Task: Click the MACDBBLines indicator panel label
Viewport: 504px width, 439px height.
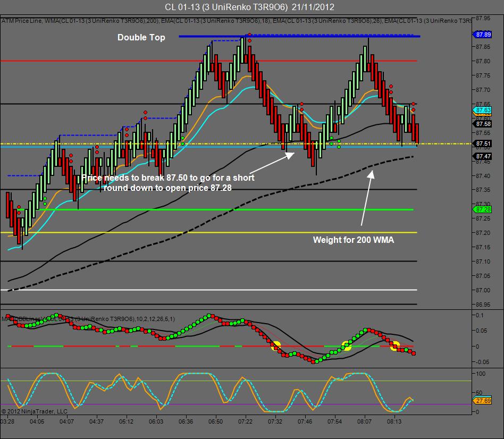Action: (88, 319)
